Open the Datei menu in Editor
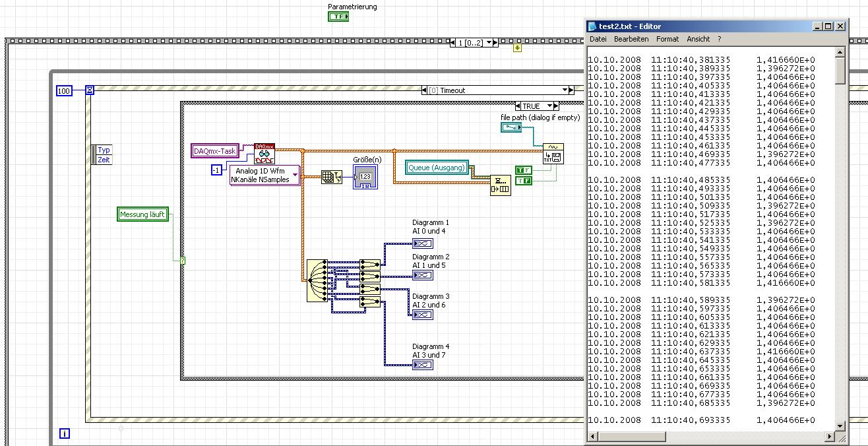This screenshot has height=446, width=868. (x=598, y=39)
